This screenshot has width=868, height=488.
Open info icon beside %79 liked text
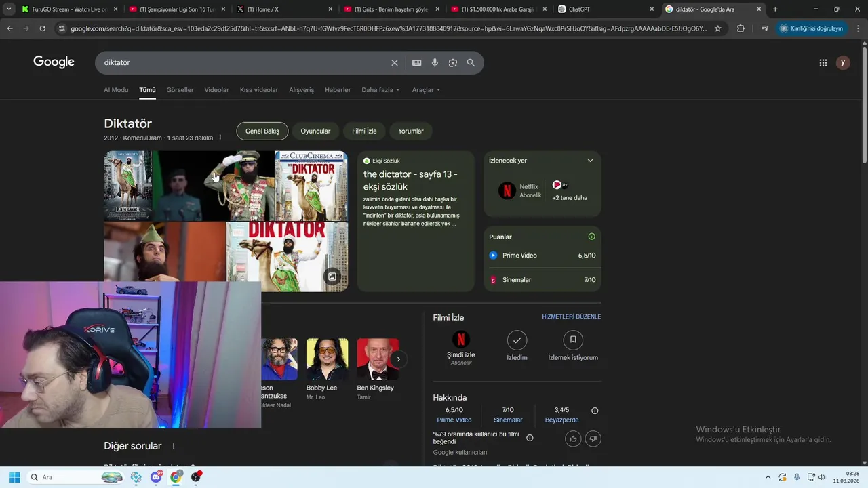click(530, 438)
